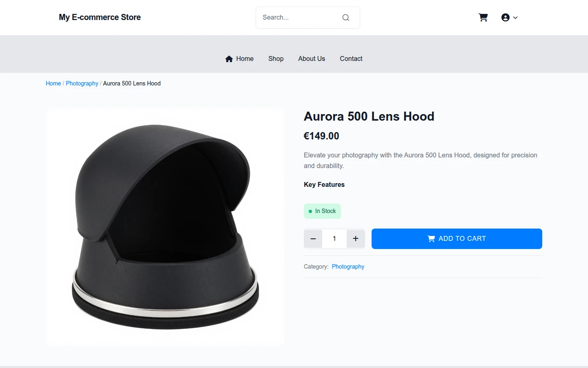Click the My E-commerce Store logo
This screenshot has width=588, height=368.
coord(100,17)
